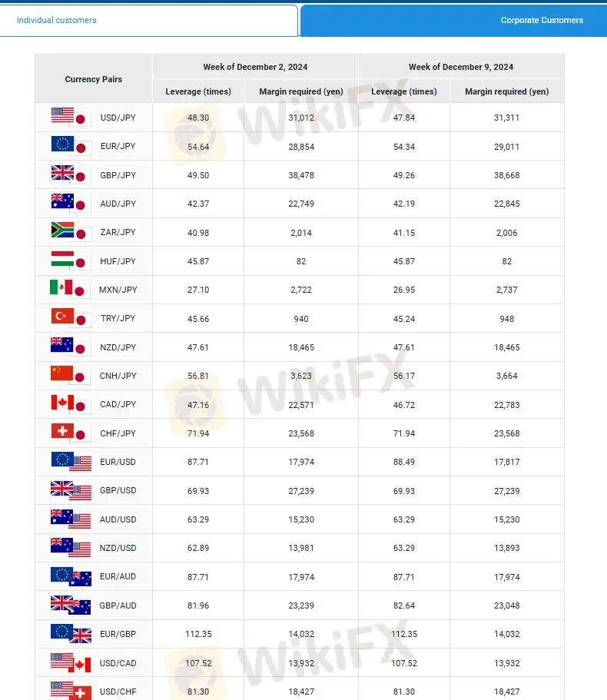Click the TRY/JPY Turkey flag icon
Screen dimensions: 607x700
tap(62, 316)
